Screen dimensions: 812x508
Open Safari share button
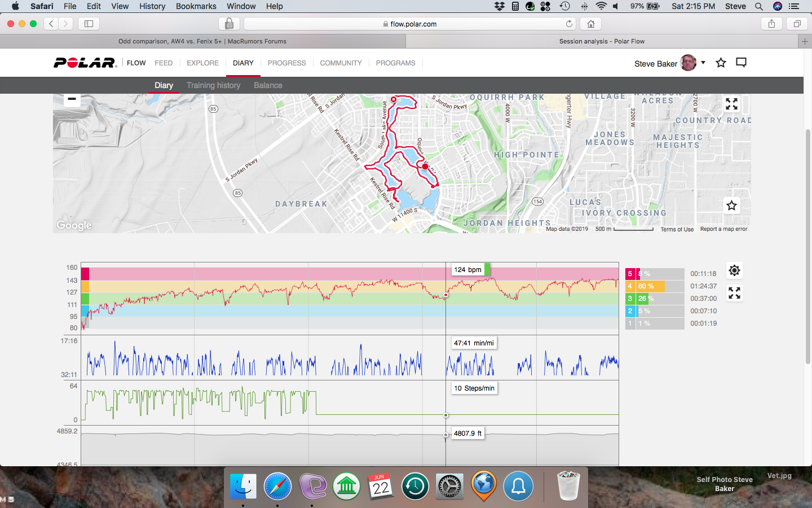click(x=771, y=24)
